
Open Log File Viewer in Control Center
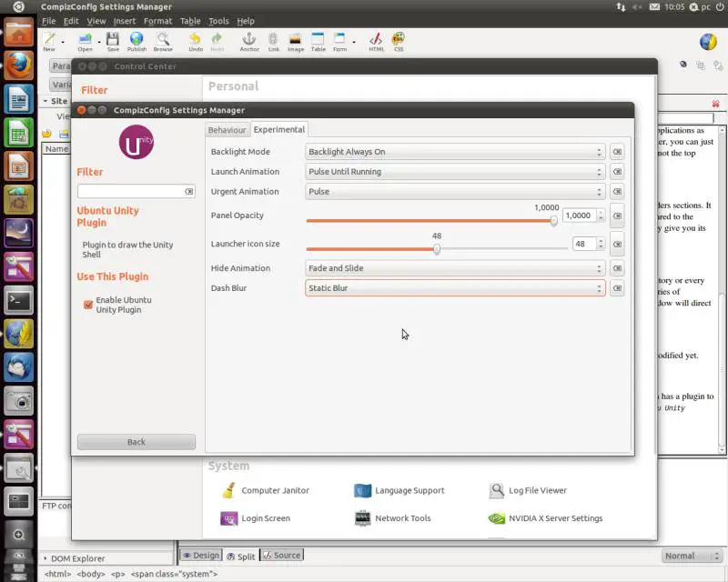click(528, 490)
